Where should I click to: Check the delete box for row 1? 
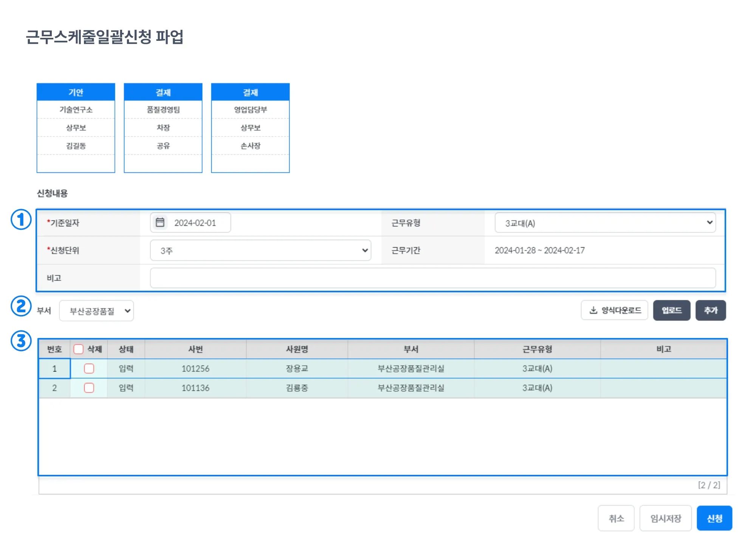click(89, 369)
